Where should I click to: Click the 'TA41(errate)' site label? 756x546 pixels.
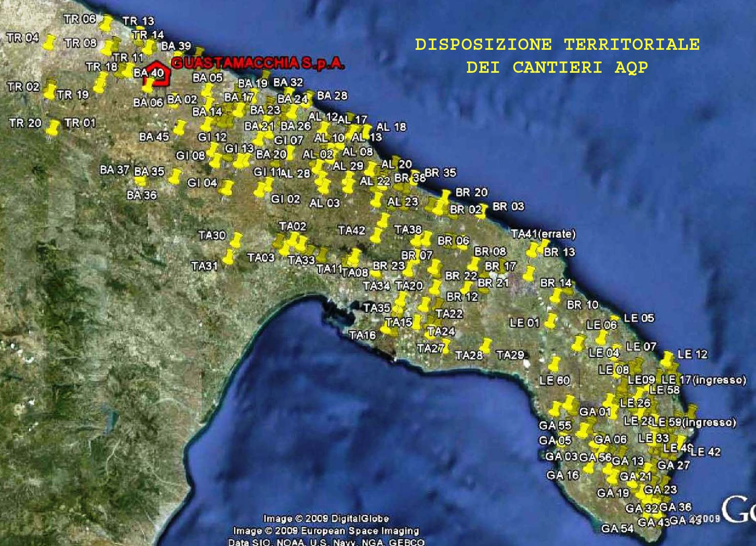click(x=544, y=234)
